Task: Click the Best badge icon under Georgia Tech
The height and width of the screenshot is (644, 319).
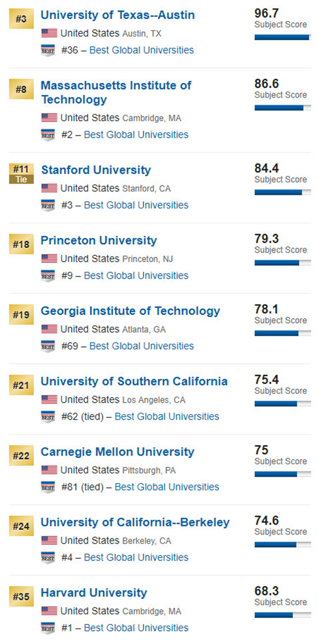Action: tap(48, 346)
